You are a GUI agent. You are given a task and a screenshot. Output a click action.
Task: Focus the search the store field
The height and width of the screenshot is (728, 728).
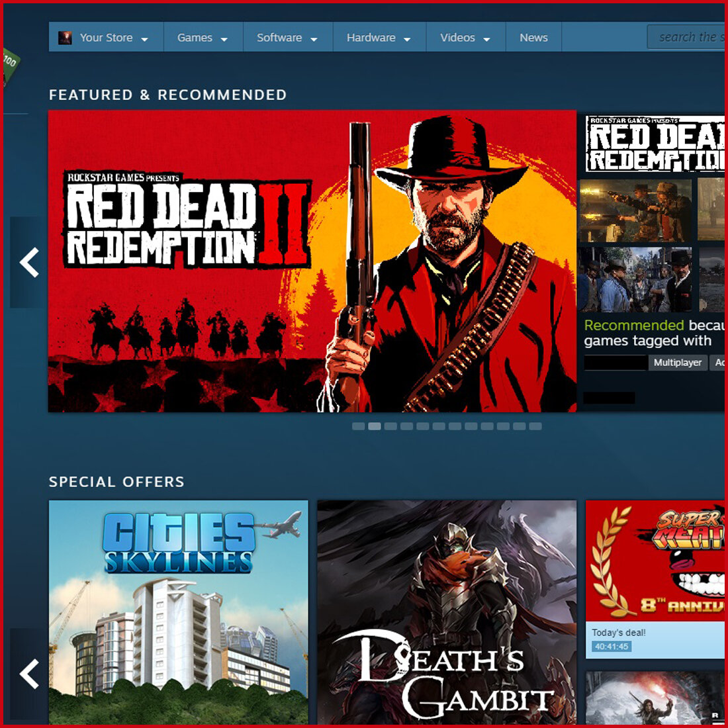pos(687,37)
